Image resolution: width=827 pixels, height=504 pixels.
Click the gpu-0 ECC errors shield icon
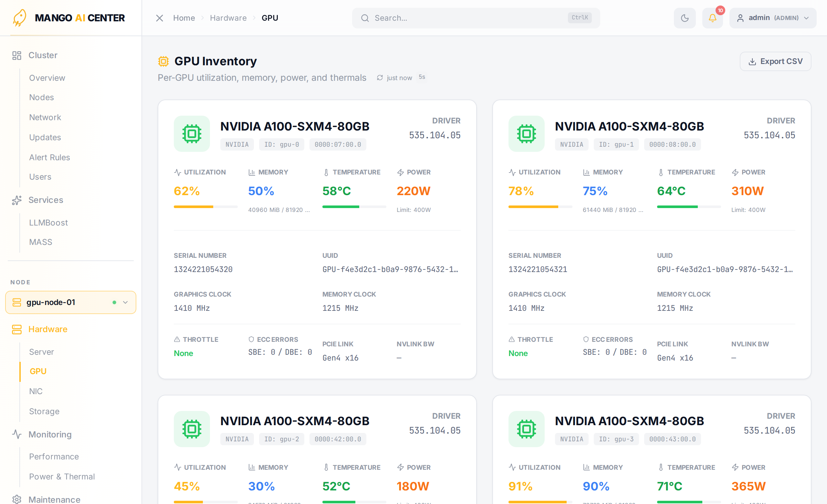251,340
